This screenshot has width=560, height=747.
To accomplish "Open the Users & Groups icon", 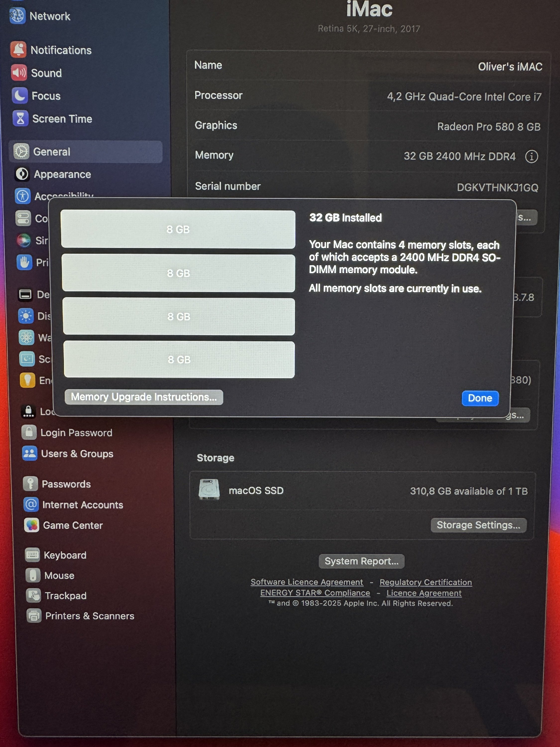I will pyautogui.click(x=30, y=453).
